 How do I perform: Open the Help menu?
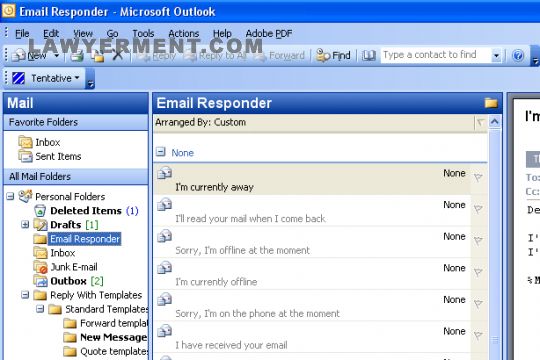tap(222, 33)
